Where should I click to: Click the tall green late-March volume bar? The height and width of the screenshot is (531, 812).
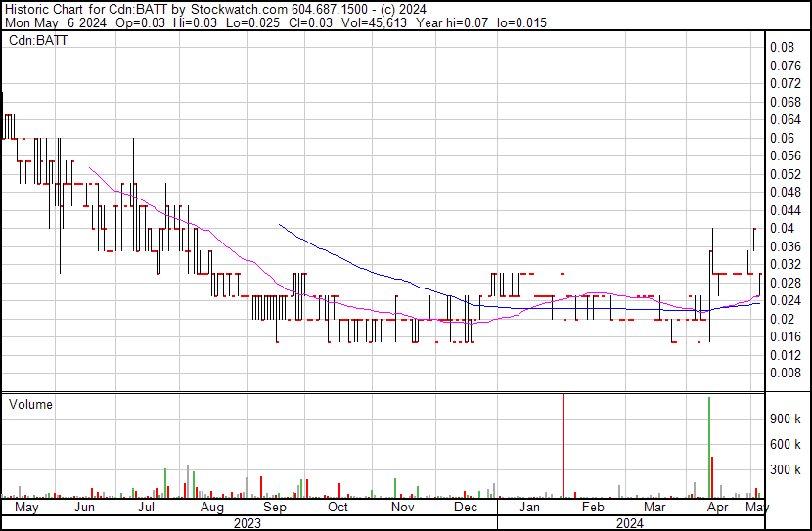(709, 447)
